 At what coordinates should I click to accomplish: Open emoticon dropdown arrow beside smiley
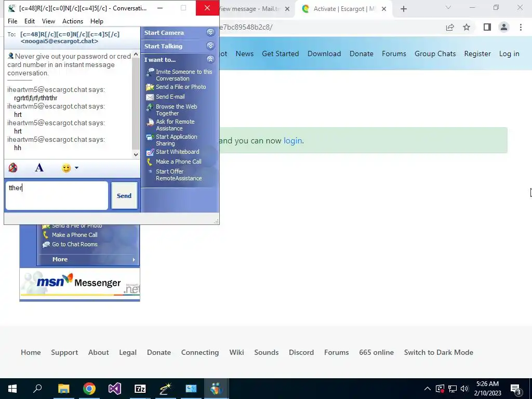coord(77,168)
